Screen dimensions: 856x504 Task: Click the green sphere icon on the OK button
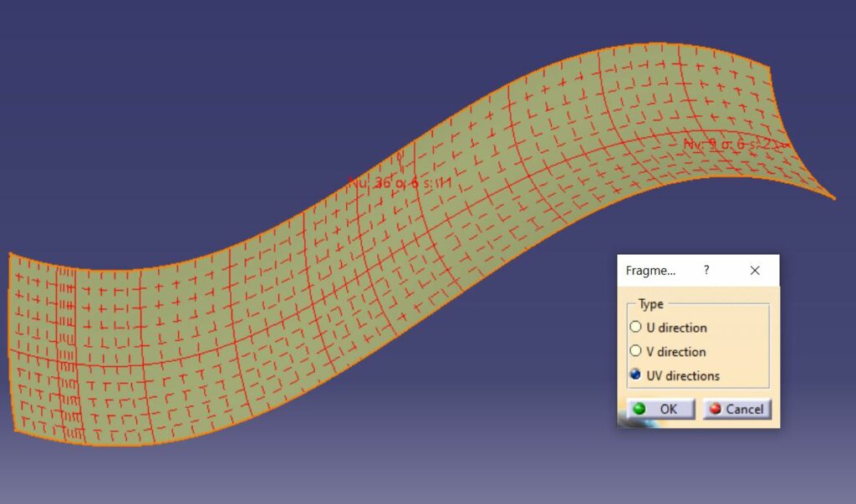click(639, 409)
